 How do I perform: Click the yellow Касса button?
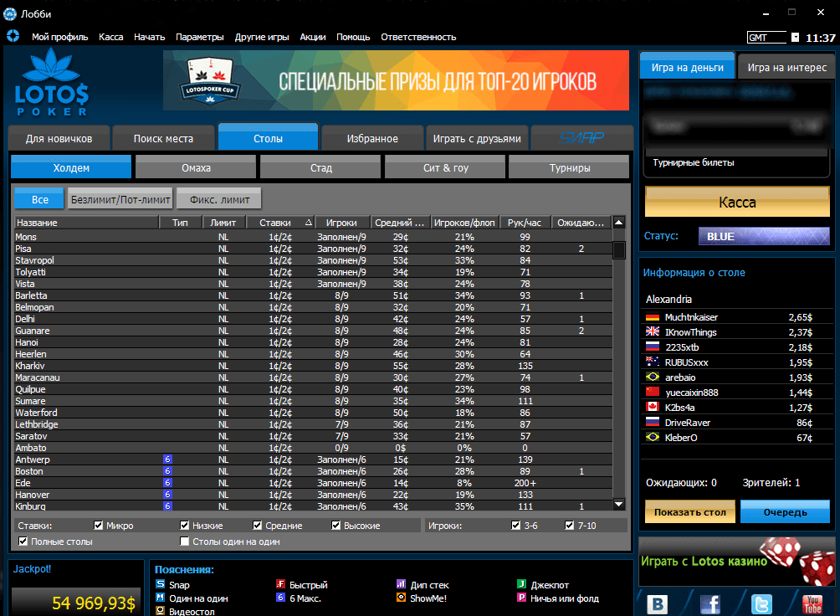737,203
